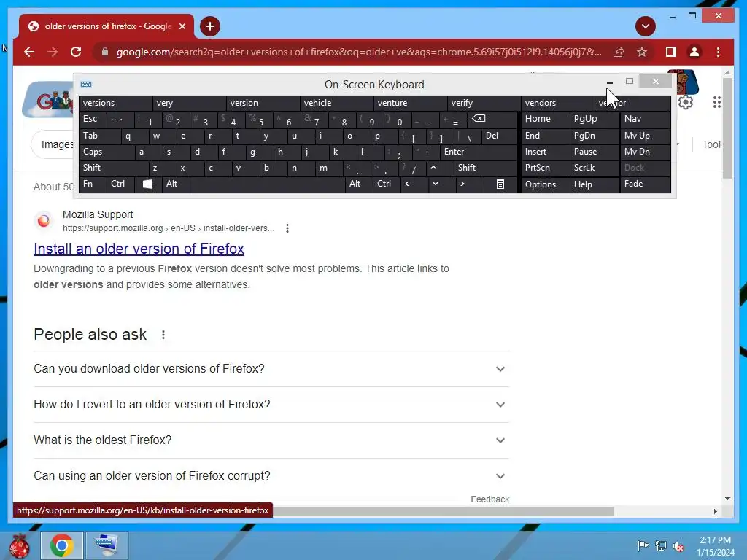Toggle the Fn key
747x560 pixels.
[x=93, y=184]
